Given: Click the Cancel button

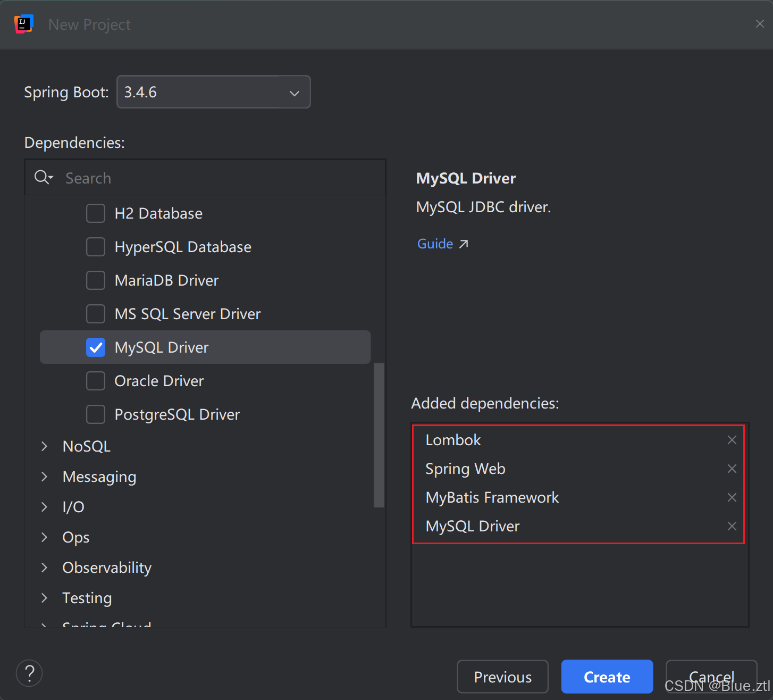Looking at the screenshot, I should (711, 677).
